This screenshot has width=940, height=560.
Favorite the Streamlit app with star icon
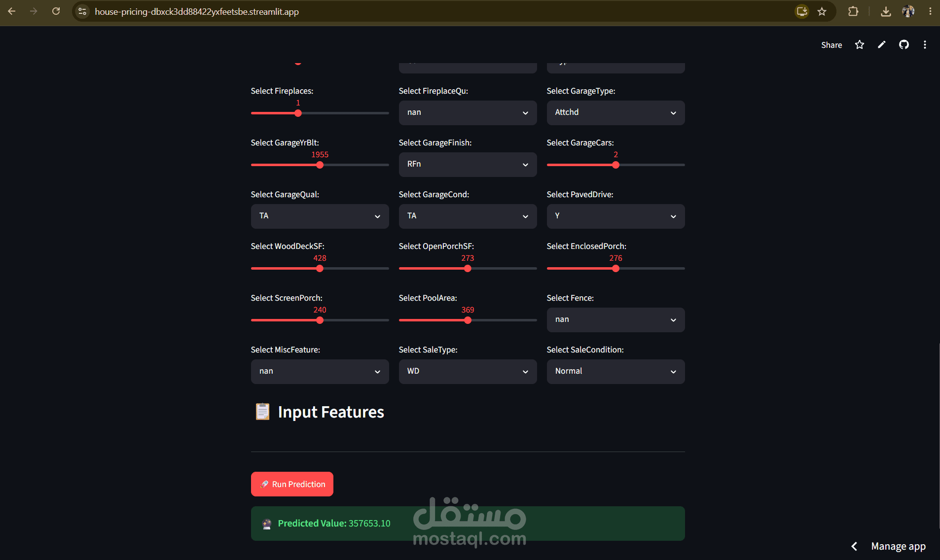(860, 45)
